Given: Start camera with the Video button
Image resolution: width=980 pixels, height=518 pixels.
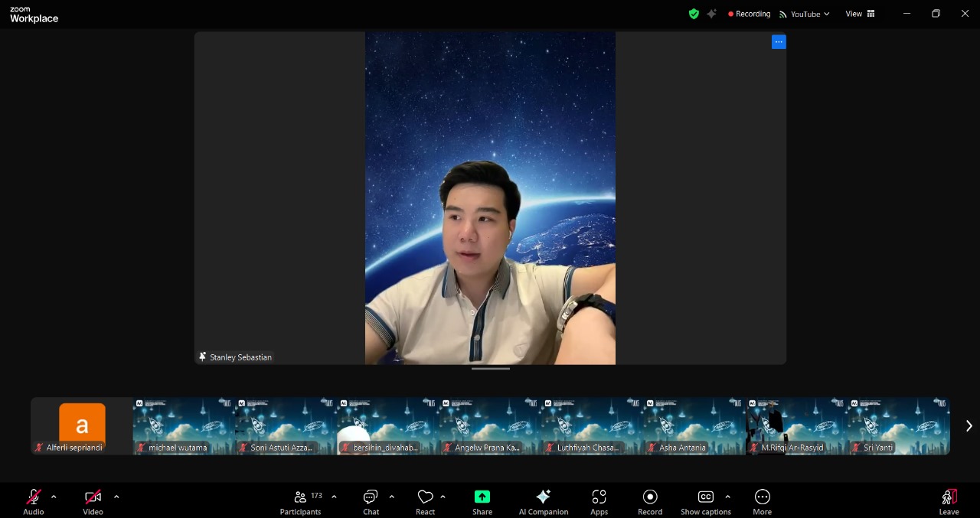Looking at the screenshot, I should pyautogui.click(x=93, y=502).
